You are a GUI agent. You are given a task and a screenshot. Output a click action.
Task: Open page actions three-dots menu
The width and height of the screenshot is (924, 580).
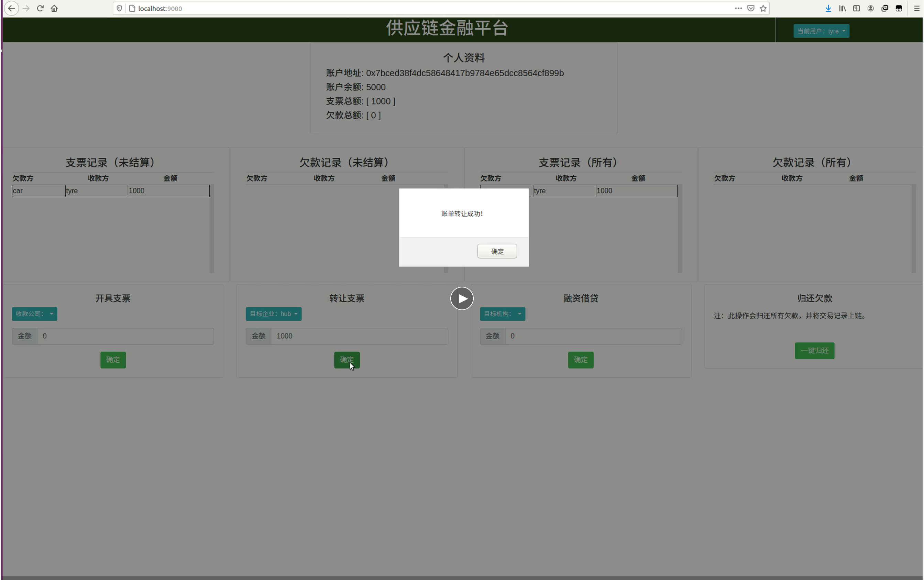tap(738, 9)
